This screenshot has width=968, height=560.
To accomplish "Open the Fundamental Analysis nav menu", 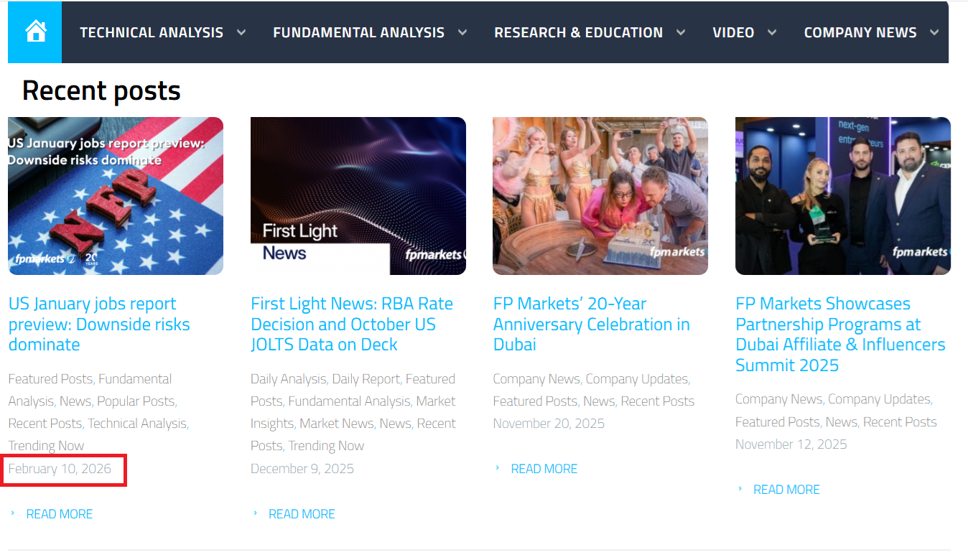I will tap(358, 32).
